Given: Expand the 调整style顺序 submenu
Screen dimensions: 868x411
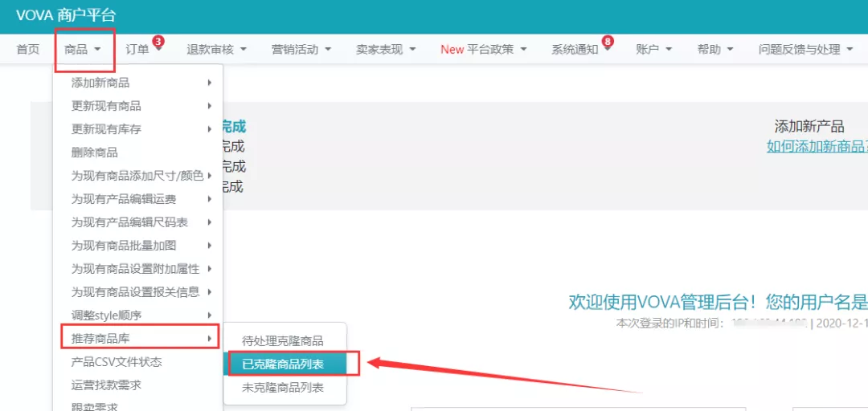Looking at the screenshot, I should 138,315.
